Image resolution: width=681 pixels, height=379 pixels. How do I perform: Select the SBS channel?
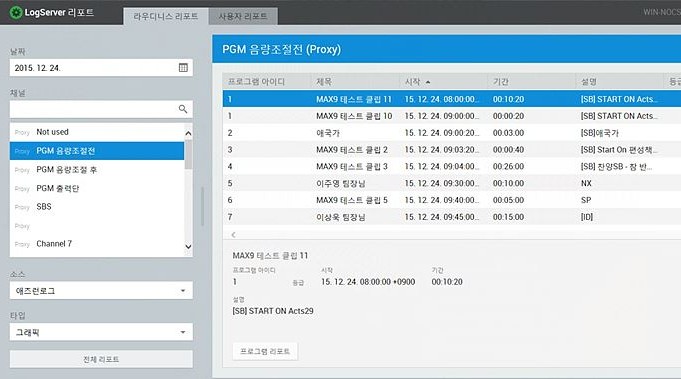[97, 207]
